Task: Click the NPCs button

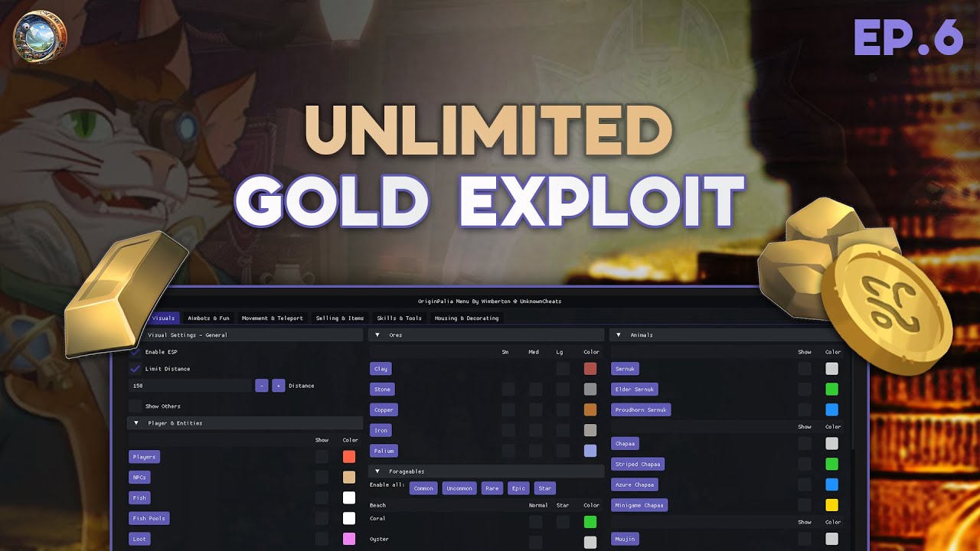Action: (x=139, y=478)
